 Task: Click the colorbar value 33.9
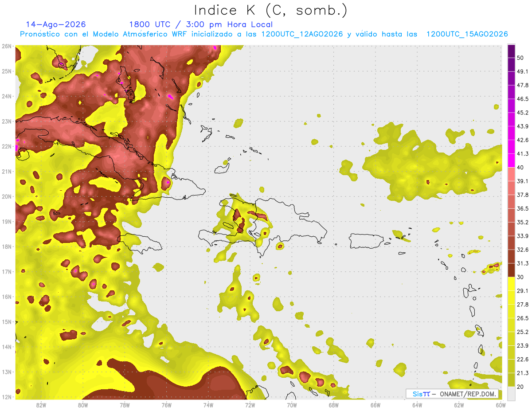pos(522,236)
